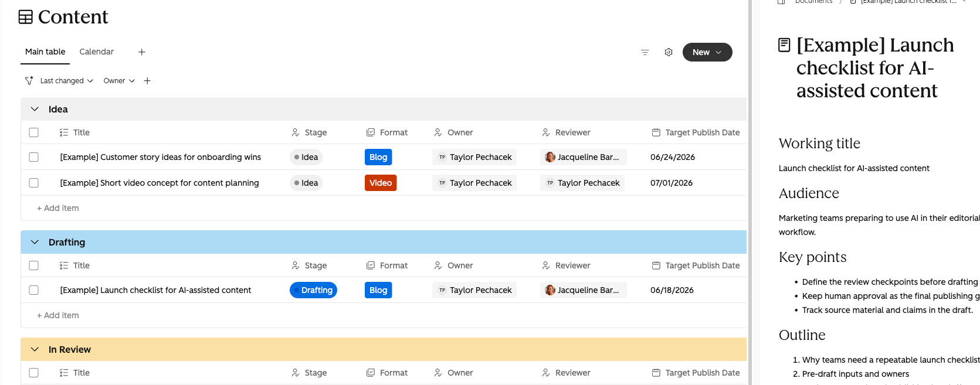Open the New button dropdown
The image size is (980, 385).
click(707, 52)
